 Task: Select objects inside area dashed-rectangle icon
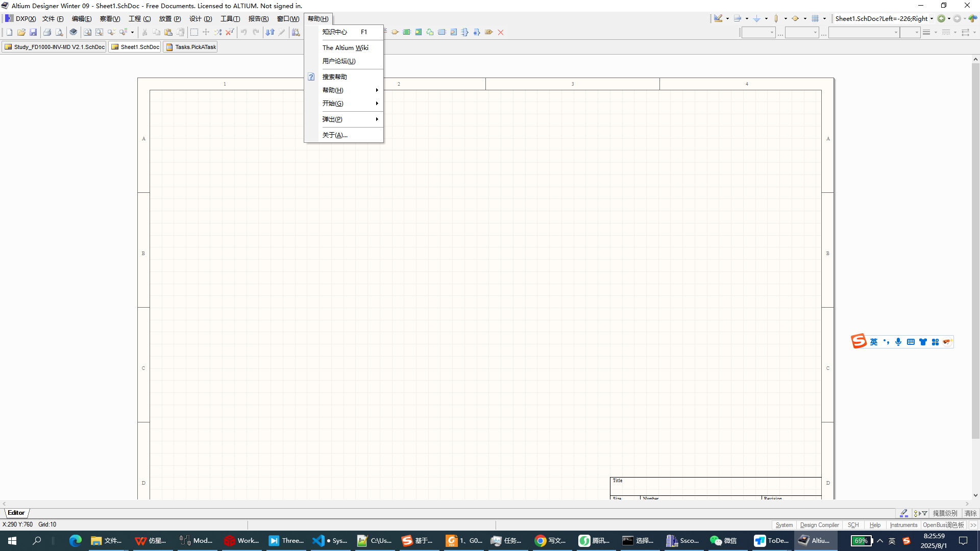pos(194,32)
